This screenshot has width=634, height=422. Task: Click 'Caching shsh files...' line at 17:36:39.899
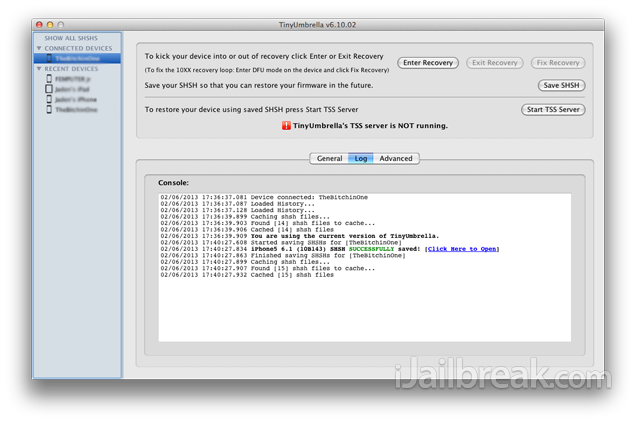(x=245, y=217)
